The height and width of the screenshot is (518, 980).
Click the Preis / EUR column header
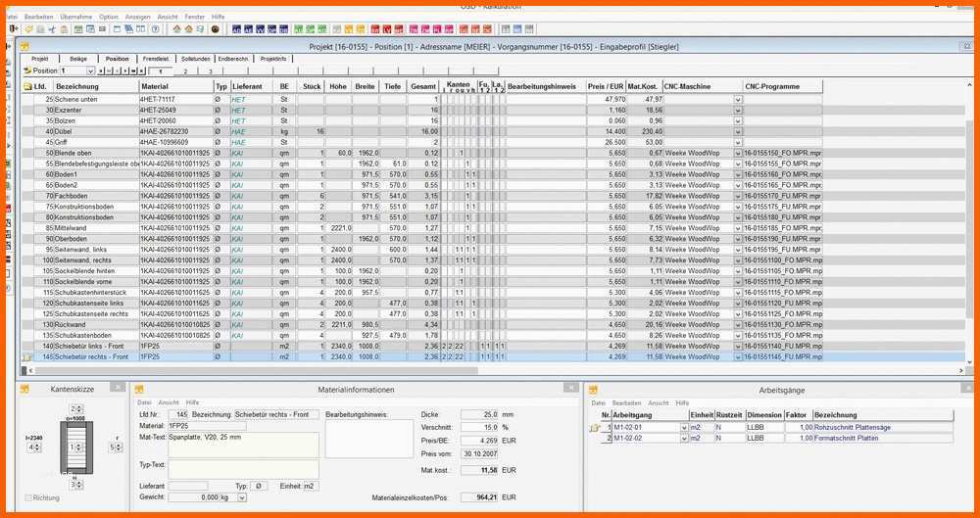pos(607,86)
